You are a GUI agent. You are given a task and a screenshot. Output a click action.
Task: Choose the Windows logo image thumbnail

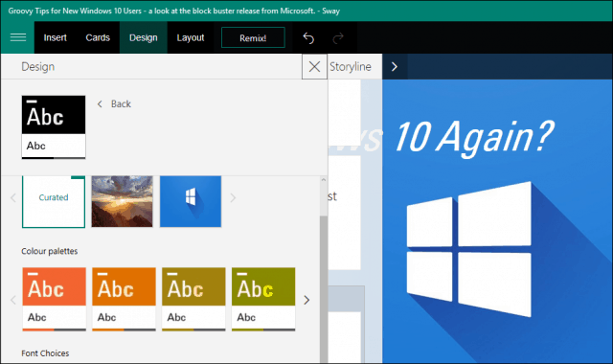coord(191,201)
